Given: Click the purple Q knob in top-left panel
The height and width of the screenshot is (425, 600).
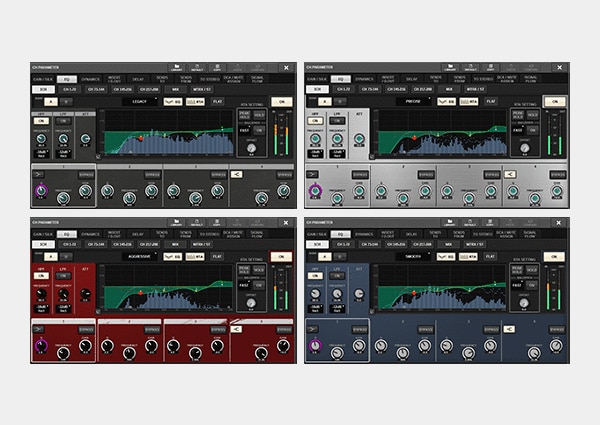Looking at the screenshot, I should [41, 190].
